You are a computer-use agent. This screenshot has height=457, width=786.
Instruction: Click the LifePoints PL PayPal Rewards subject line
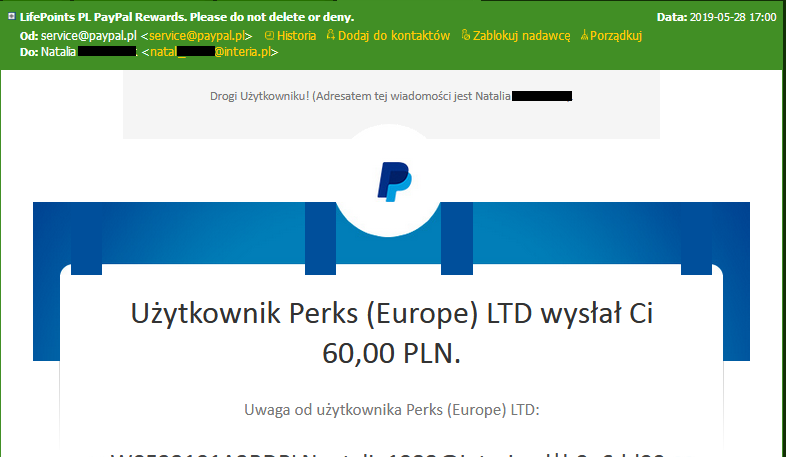(x=186, y=17)
